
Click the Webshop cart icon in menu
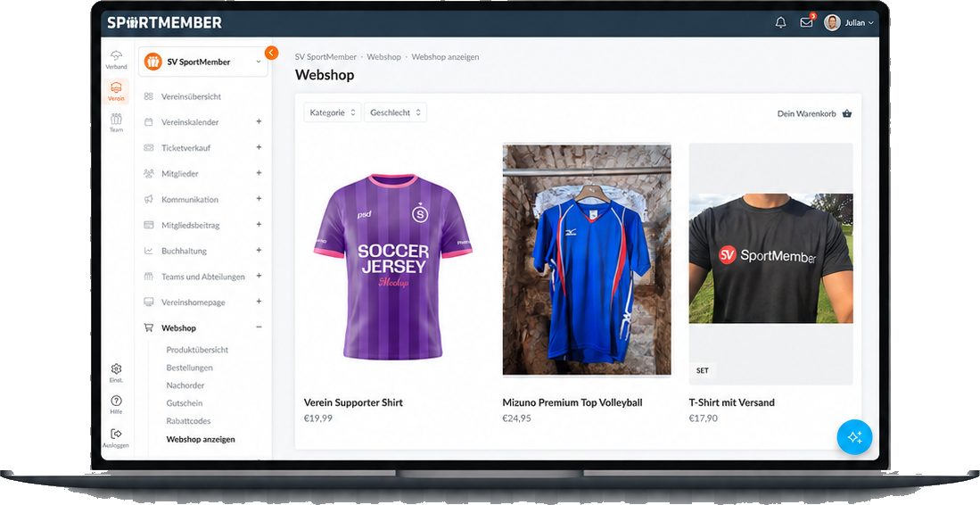tap(149, 327)
